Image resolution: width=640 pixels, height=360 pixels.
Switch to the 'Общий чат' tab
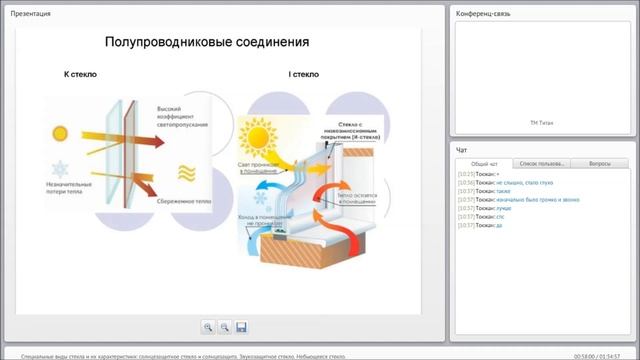click(x=484, y=164)
